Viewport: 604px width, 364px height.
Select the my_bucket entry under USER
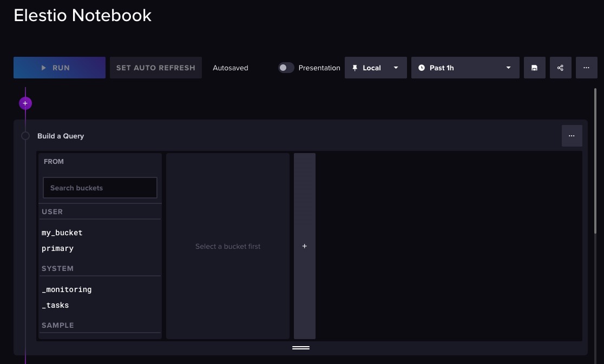click(x=62, y=233)
